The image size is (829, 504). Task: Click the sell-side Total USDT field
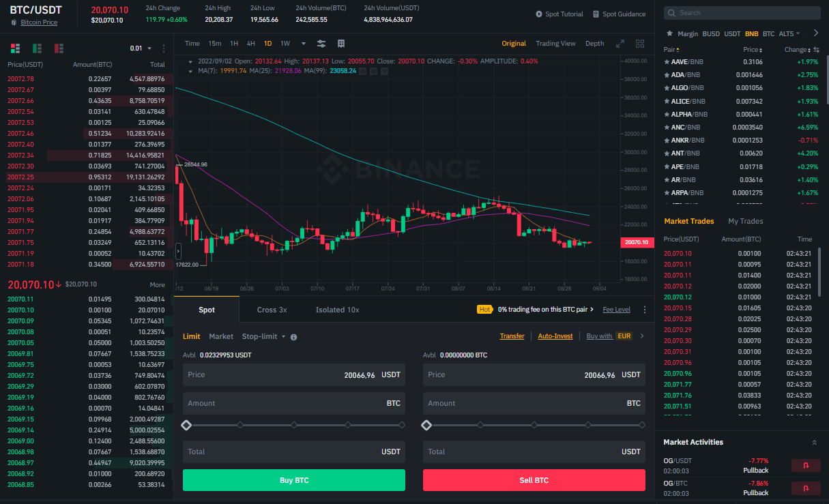[534, 451]
